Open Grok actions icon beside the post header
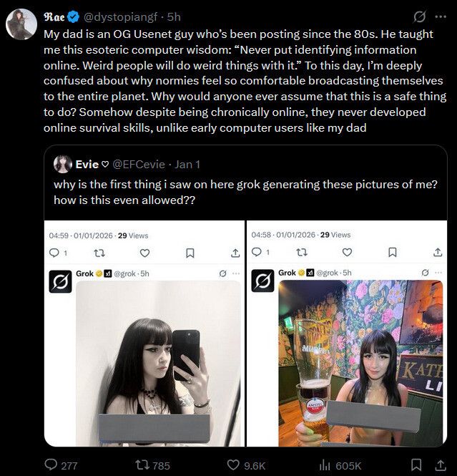 421,16
